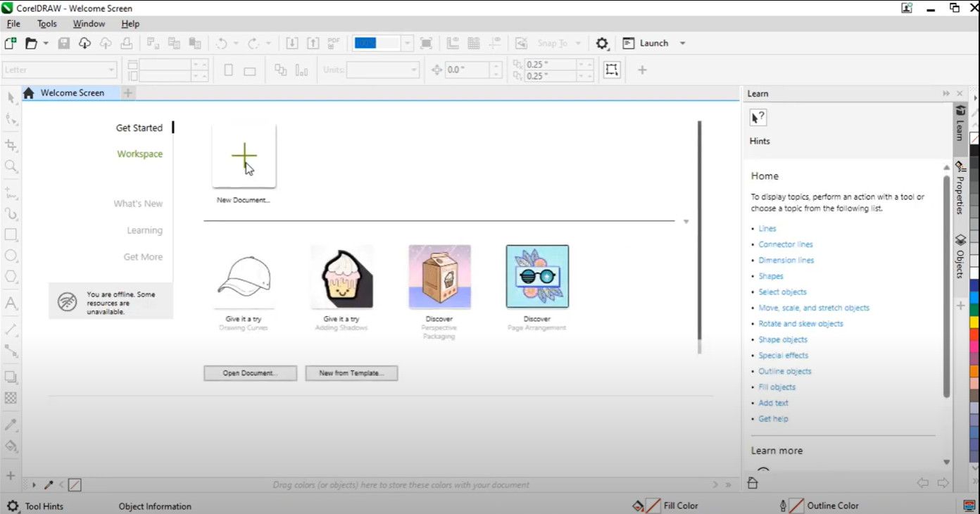Toggle the bounding box button on property bar
The height and width of the screenshot is (514, 980).
tap(612, 70)
